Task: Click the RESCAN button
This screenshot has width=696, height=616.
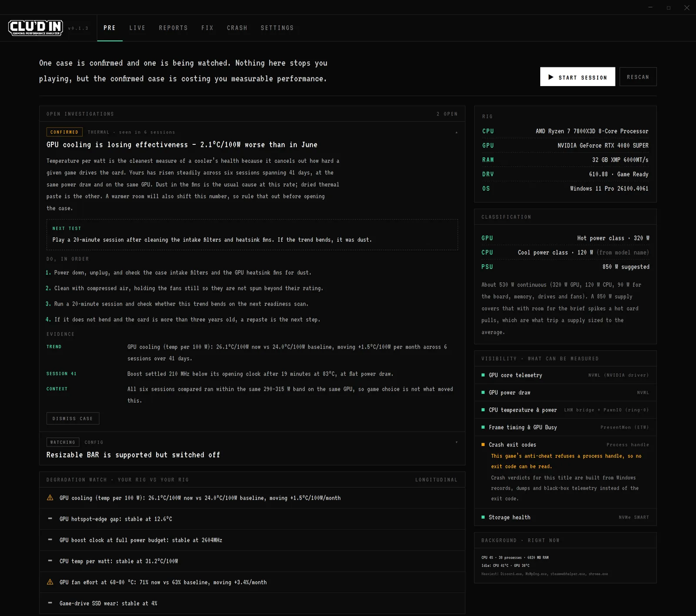Action: click(x=638, y=77)
